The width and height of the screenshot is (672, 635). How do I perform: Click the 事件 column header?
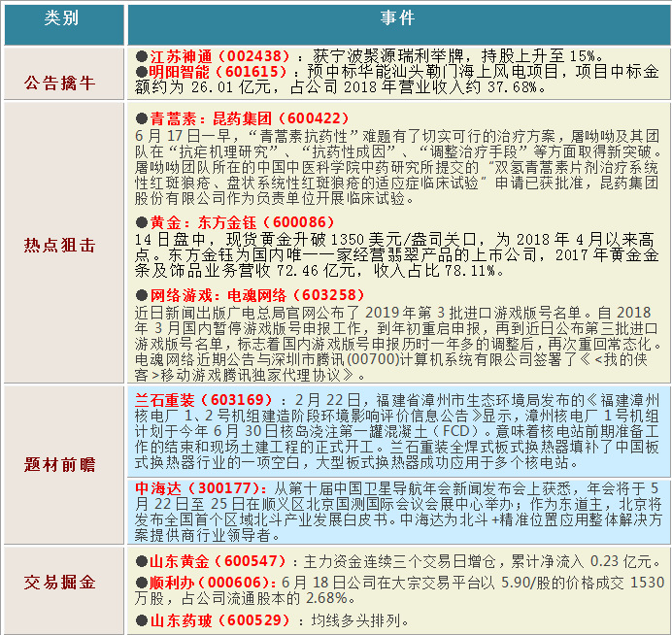[398, 24]
